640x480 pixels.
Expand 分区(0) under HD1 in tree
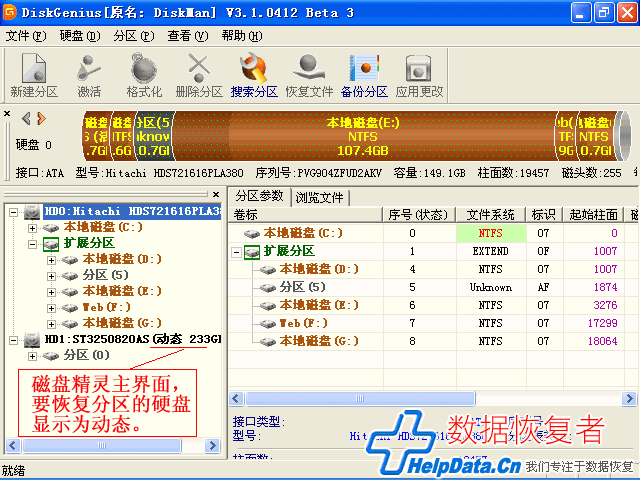pyautogui.click(x=32, y=356)
